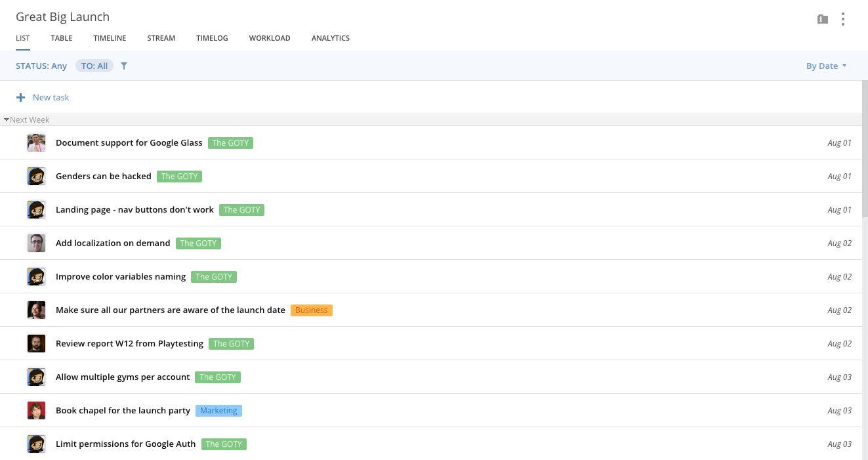
Task: Click assignee avatar for Landing page nav buttons task
Action: (x=36, y=209)
